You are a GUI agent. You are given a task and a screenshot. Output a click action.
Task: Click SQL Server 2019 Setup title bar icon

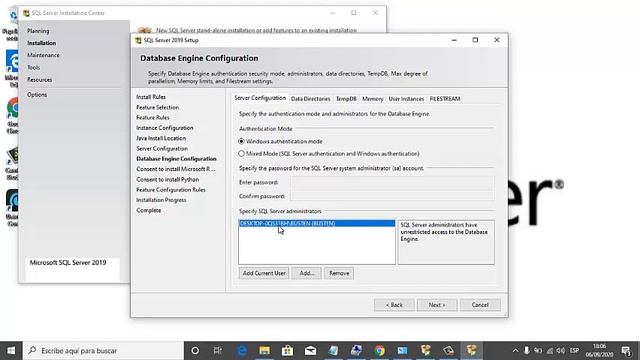point(138,40)
